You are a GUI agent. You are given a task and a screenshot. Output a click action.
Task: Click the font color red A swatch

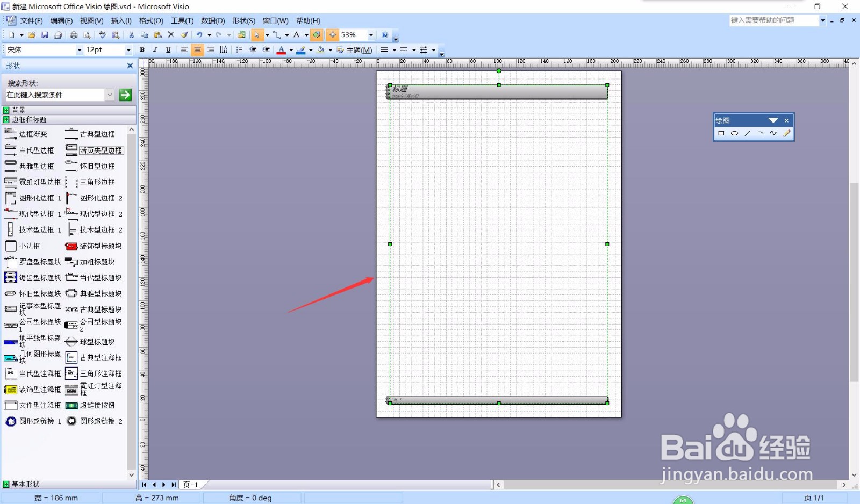[x=281, y=50]
